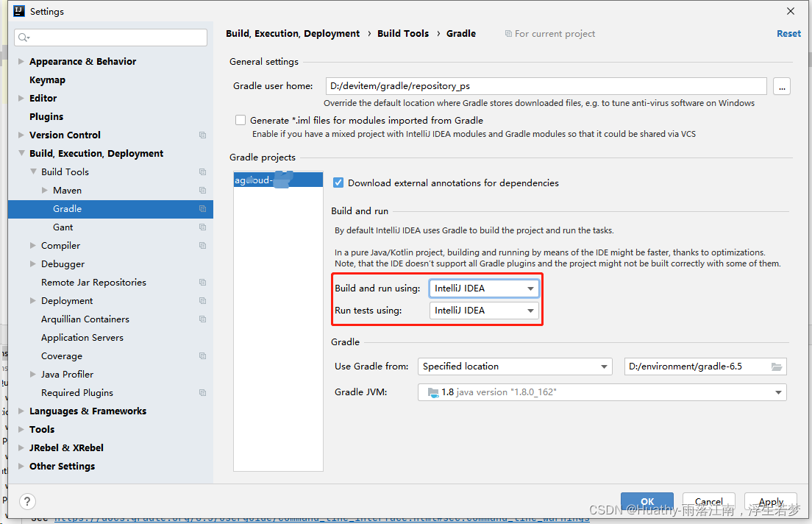The width and height of the screenshot is (812, 524).
Task: Expand the Tools section
Action: tap(21, 429)
